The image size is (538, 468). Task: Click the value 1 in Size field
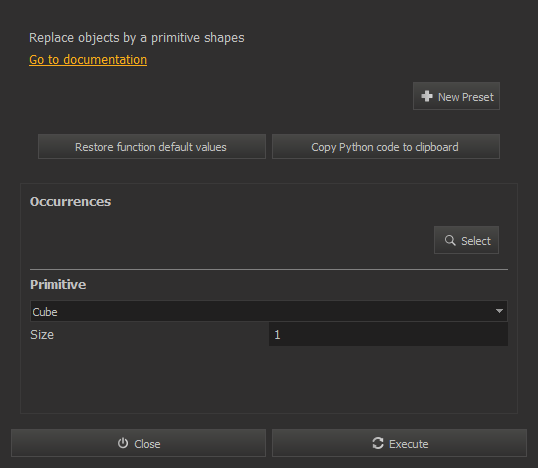coord(277,335)
